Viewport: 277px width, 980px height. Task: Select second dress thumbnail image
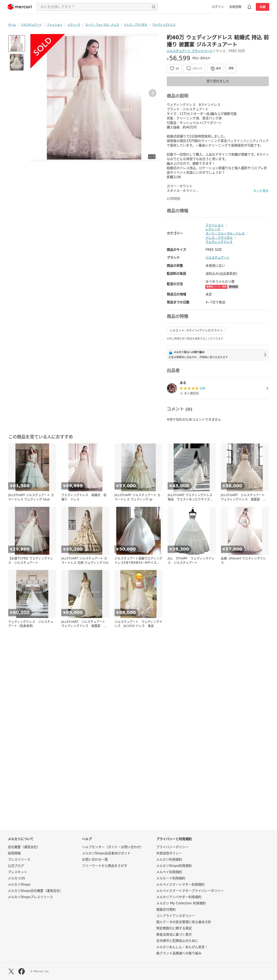(x=17, y=62)
